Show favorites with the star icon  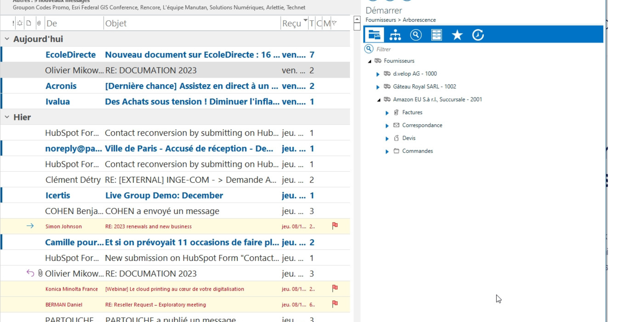(x=457, y=35)
